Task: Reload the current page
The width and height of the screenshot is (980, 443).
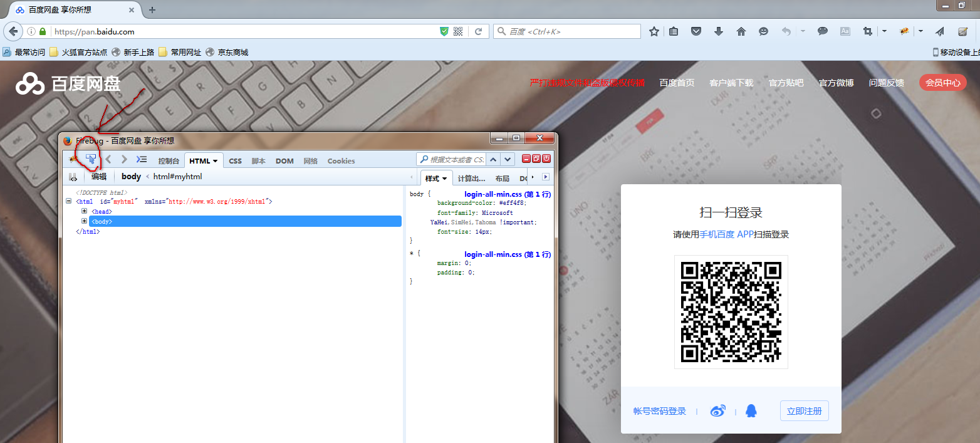Action: pyautogui.click(x=478, y=31)
